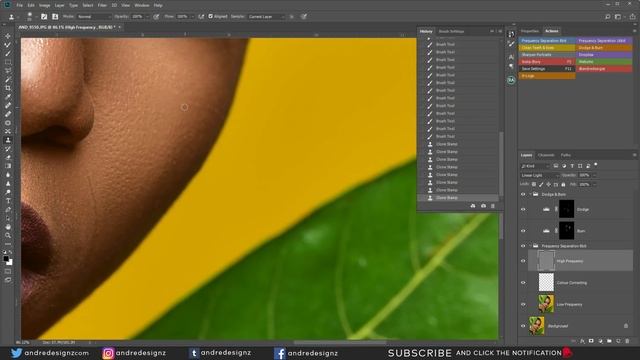
Task: Create a new layer icon
Action: 618,341
